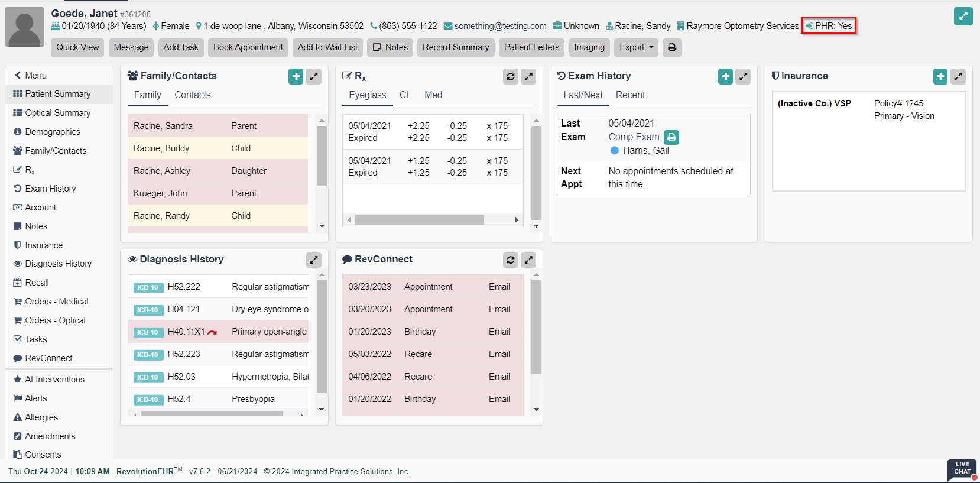This screenshot has width=980, height=483.
Task: Collapse the sidebar using the Menu chevron
Action: coord(18,75)
